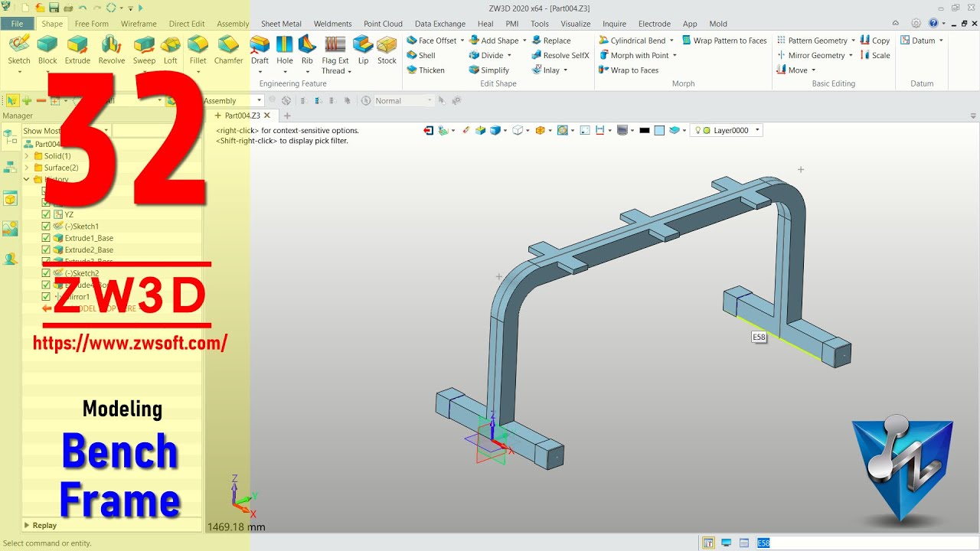The image size is (980, 551).
Task: Switch to the Sheet Metal tab
Action: pos(281,24)
